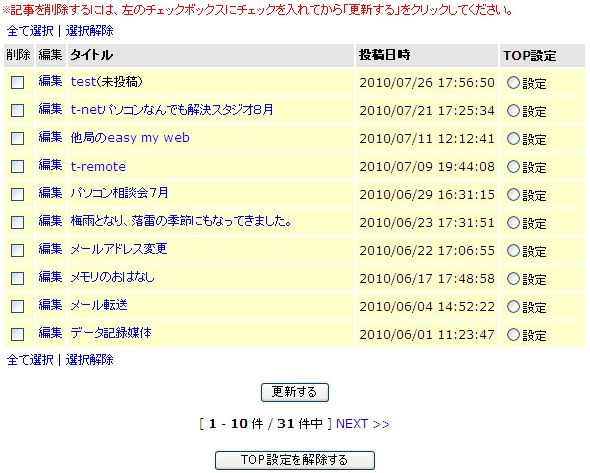Open the データ記録媒体 title link
590x473 pixels.
[x=111, y=333]
